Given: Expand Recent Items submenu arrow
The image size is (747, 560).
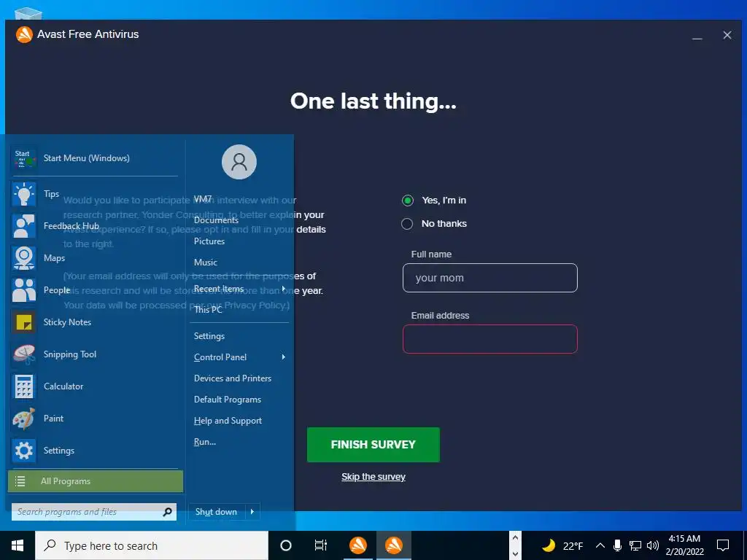Looking at the screenshot, I should pyautogui.click(x=284, y=289).
